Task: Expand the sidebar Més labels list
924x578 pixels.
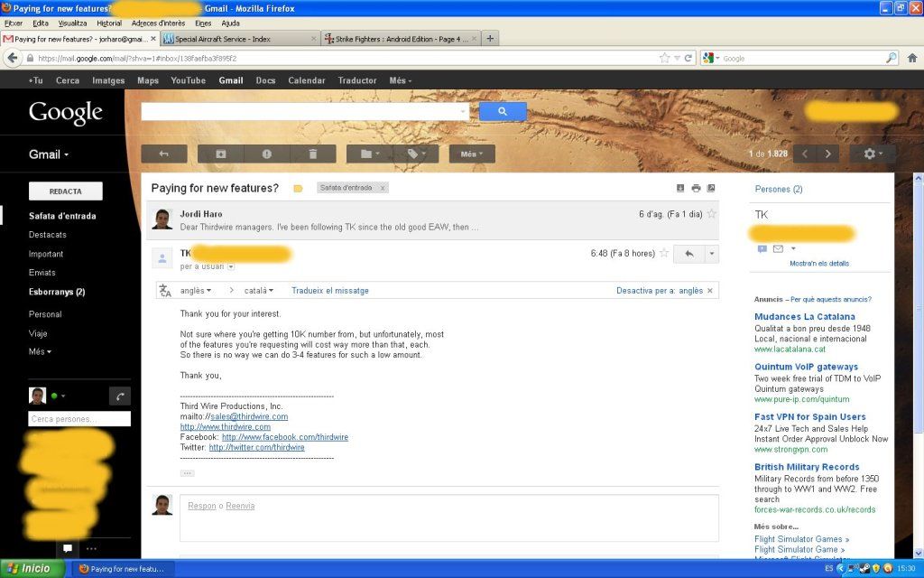Action: (x=40, y=351)
